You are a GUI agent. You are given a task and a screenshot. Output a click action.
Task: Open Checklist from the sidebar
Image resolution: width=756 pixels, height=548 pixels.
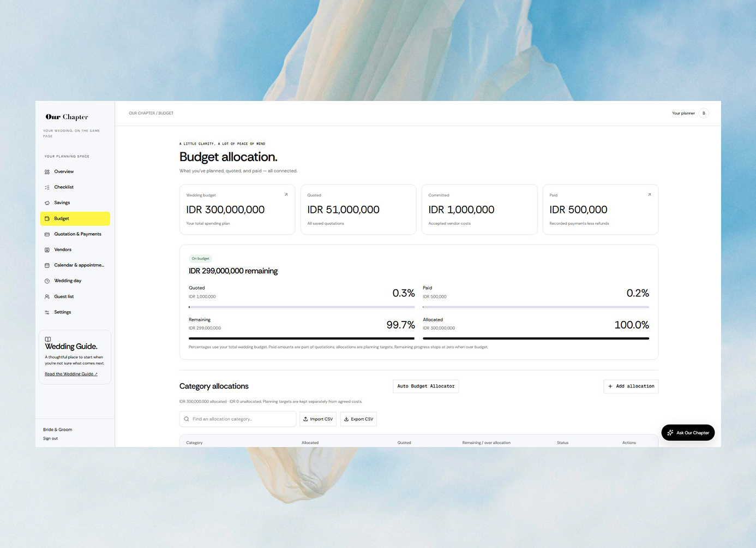[75, 187]
